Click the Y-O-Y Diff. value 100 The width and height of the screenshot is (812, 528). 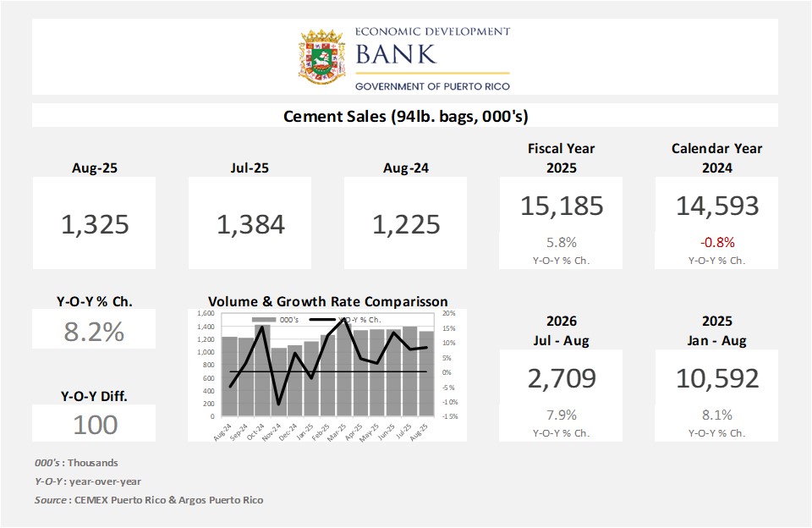click(95, 424)
